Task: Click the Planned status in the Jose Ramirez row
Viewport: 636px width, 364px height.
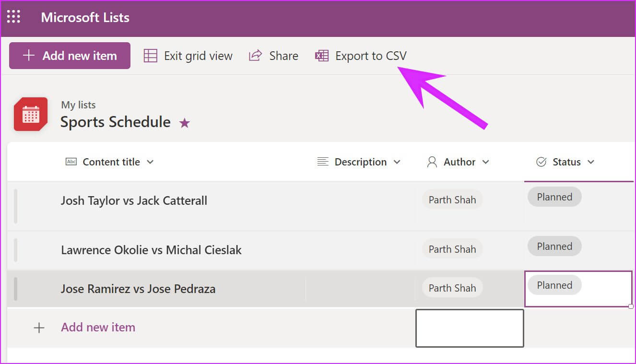Action: (554, 285)
